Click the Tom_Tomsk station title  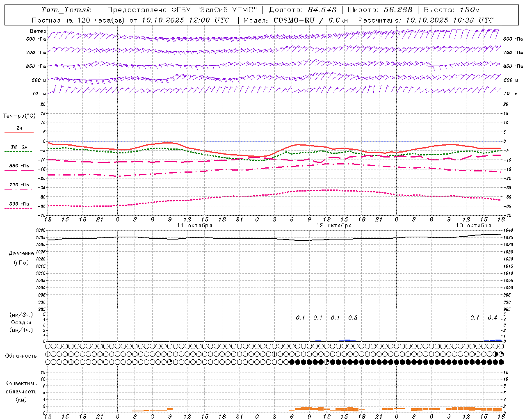[66, 10]
